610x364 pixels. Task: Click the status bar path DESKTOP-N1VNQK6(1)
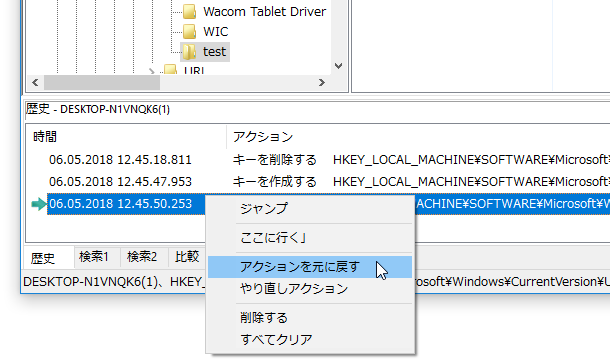(x=91, y=282)
